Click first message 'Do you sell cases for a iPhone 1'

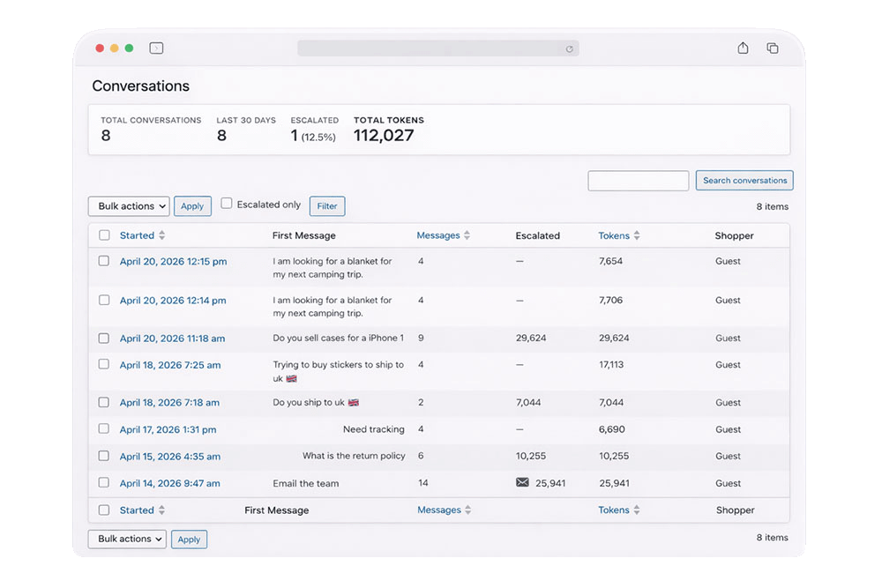pos(338,338)
